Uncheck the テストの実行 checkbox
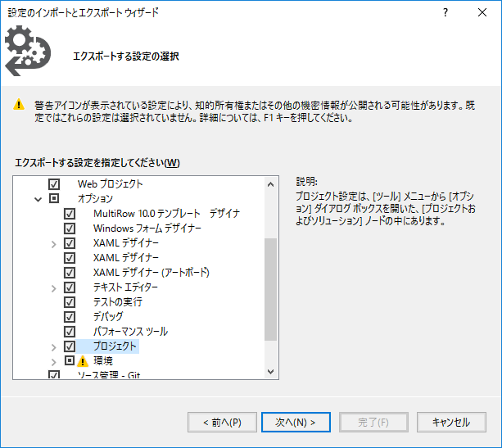This screenshot has width=502, height=448. point(70,302)
